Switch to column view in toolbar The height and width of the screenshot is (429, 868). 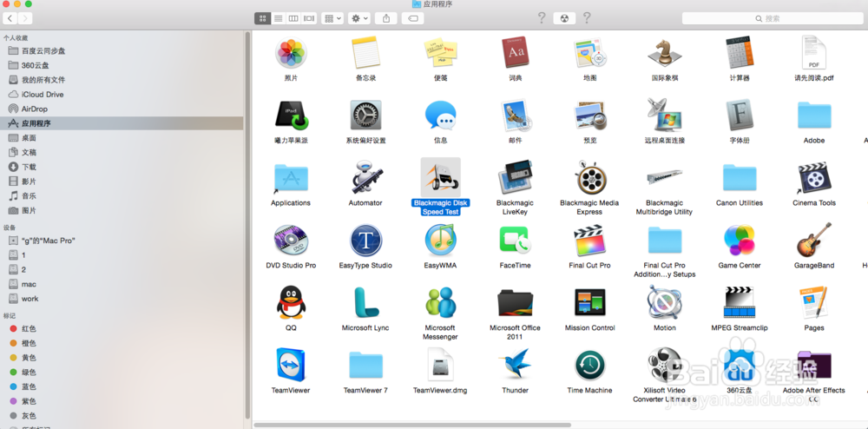click(293, 18)
